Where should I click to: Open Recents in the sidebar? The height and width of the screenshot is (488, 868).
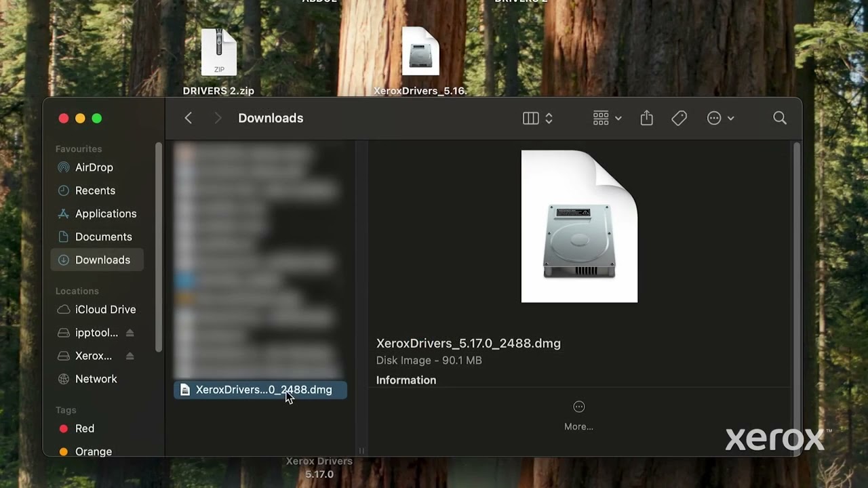97,190
